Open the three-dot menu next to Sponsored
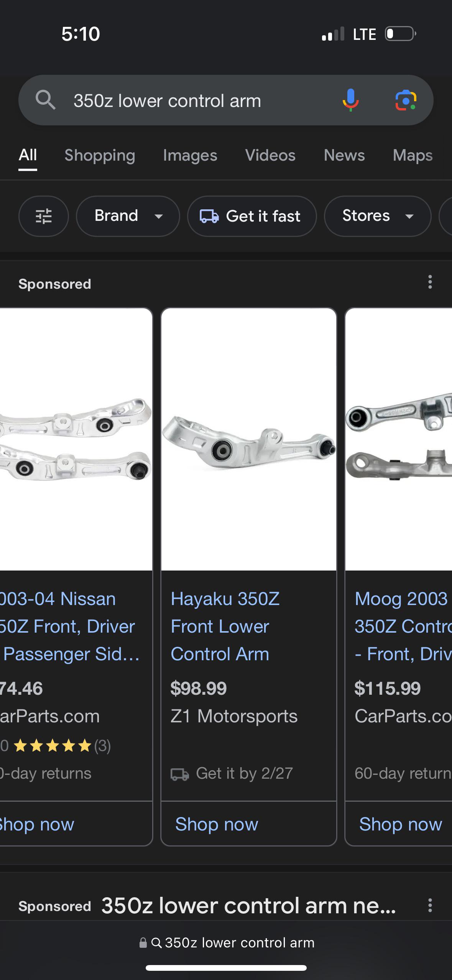The width and height of the screenshot is (452, 980). coord(429,283)
